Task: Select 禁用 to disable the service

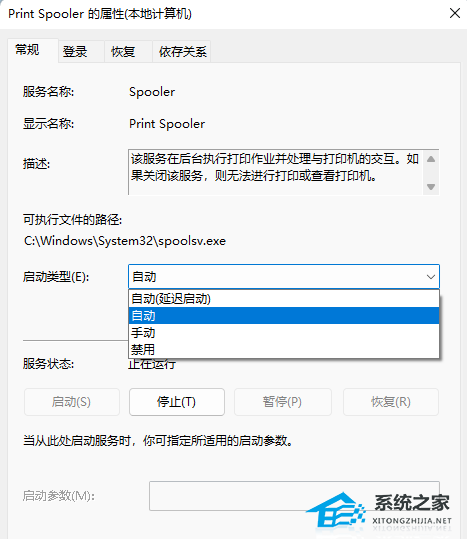Action: tap(284, 349)
